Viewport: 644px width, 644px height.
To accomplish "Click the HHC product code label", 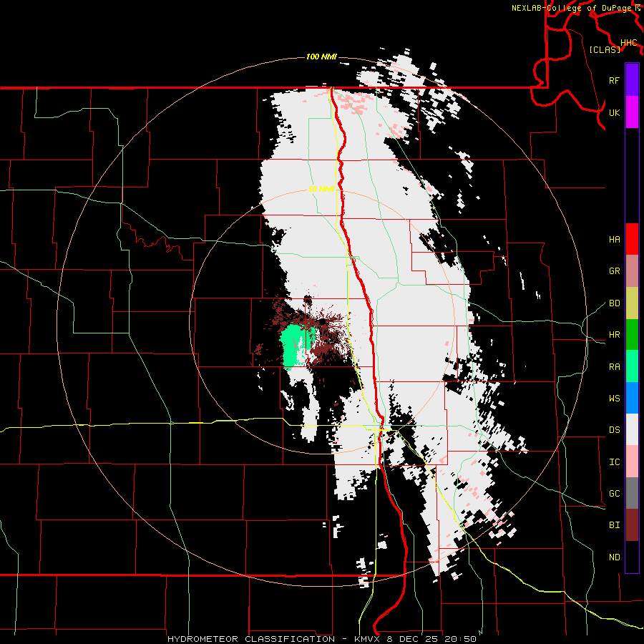I will click(629, 43).
